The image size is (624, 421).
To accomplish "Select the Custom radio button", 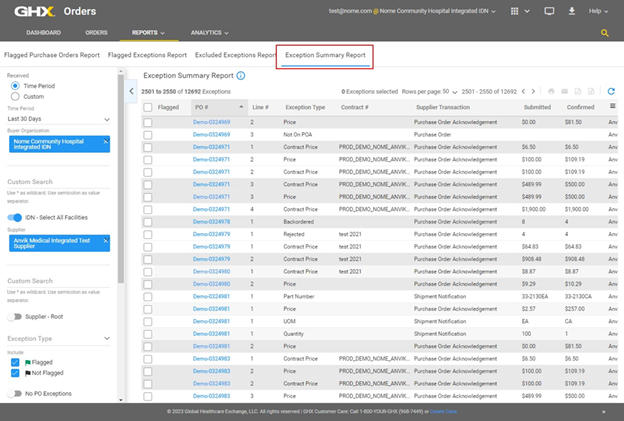I will coord(13,96).
